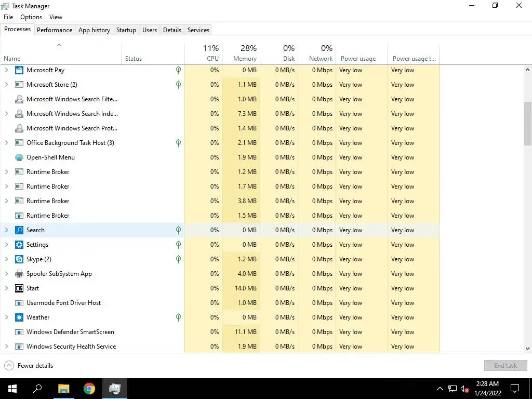
Task: Open the File menu
Action: (8, 17)
